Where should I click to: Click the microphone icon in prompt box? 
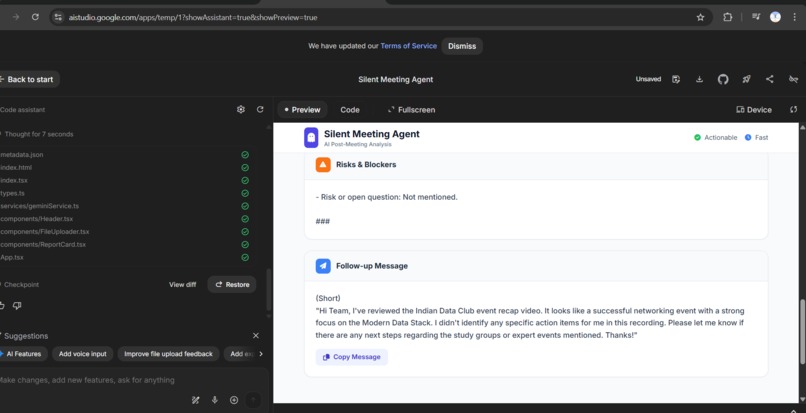coord(215,400)
